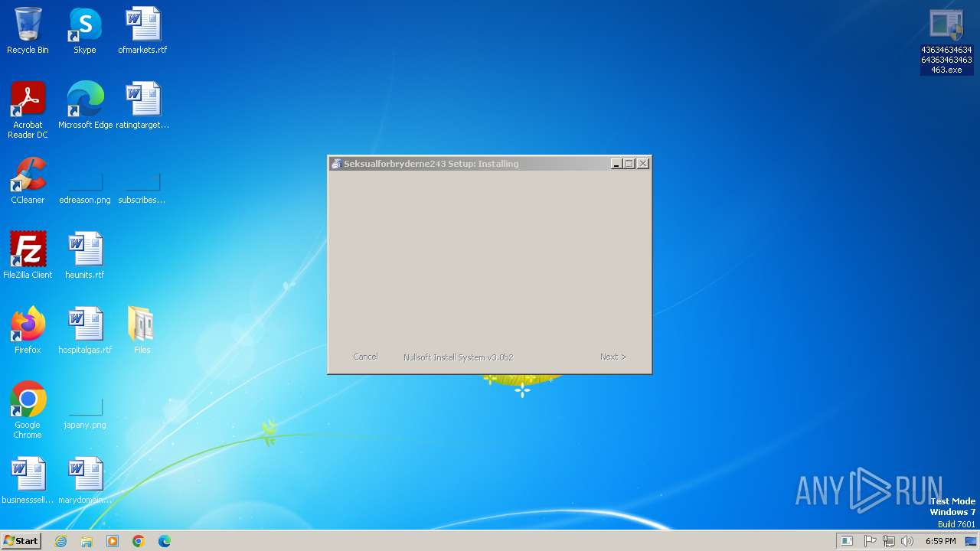Select the Microsoft Edge desktop shortcut
The image size is (980, 551).
[85, 106]
